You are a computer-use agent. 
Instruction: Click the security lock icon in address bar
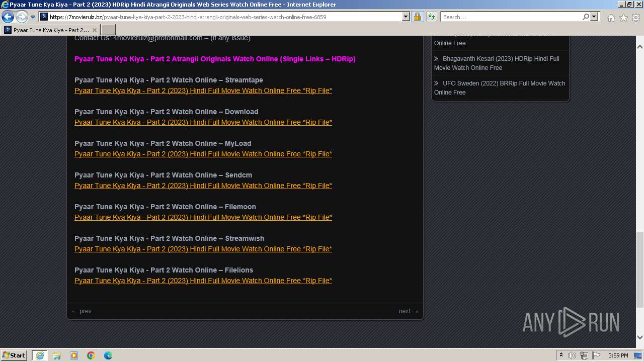[x=418, y=17]
